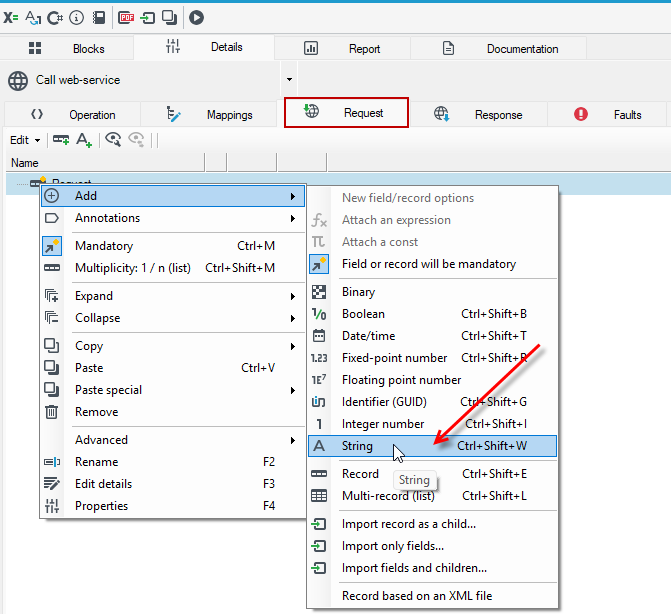The width and height of the screenshot is (671, 614).
Task: Add a Floating point number field
Action: [x=432, y=380]
